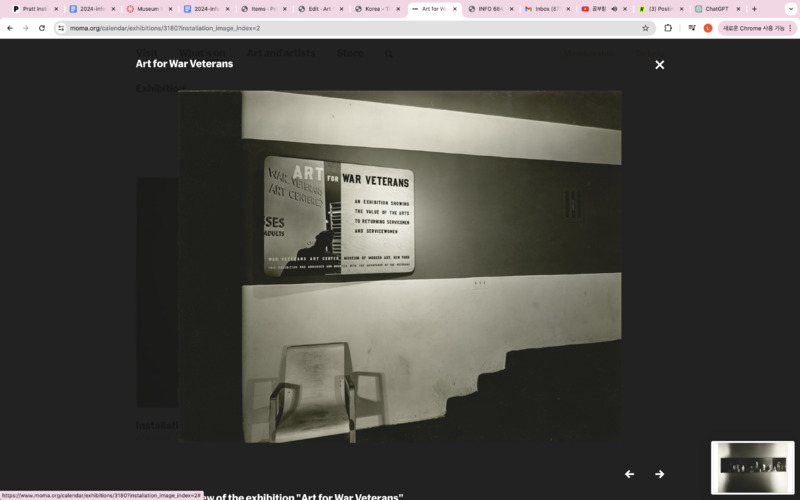Open the Chrome extensions puzzle icon
Viewport: 800px width, 500px height.
click(x=668, y=28)
